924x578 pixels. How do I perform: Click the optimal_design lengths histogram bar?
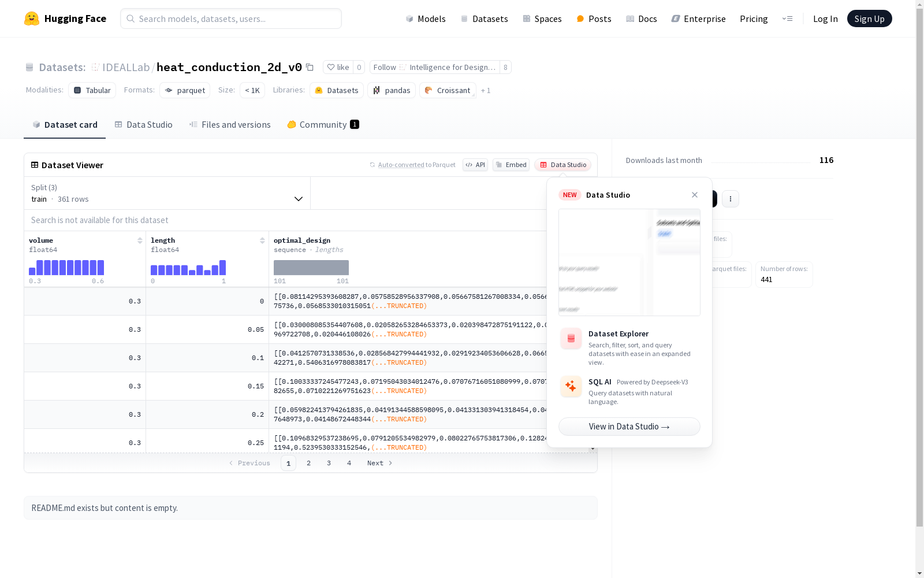click(x=311, y=268)
